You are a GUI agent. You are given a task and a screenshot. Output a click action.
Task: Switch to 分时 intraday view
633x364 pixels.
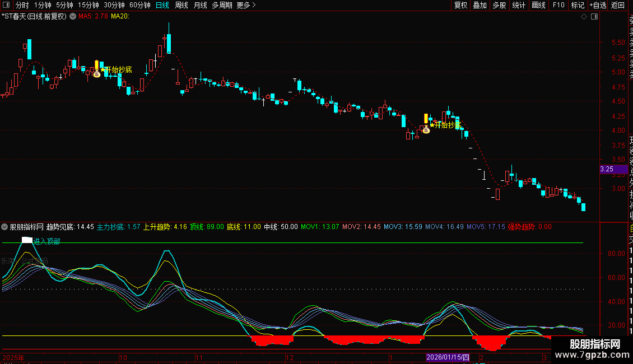point(22,5)
